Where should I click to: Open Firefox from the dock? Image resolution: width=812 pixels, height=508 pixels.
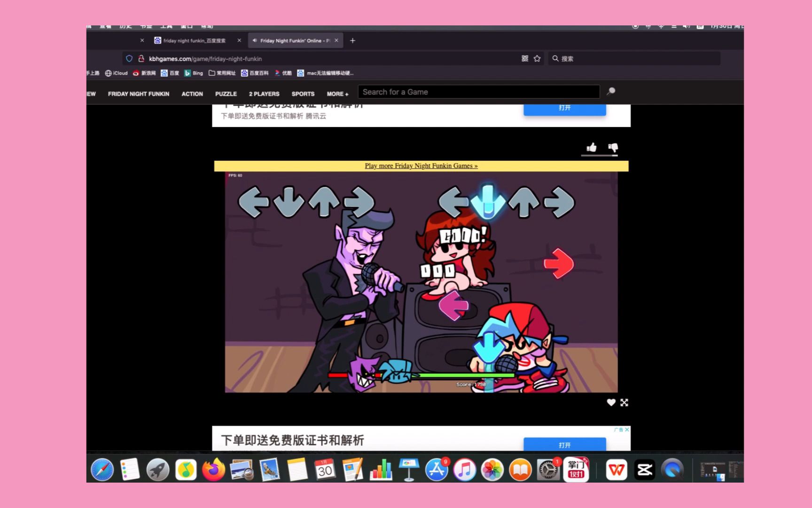[x=214, y=469]
